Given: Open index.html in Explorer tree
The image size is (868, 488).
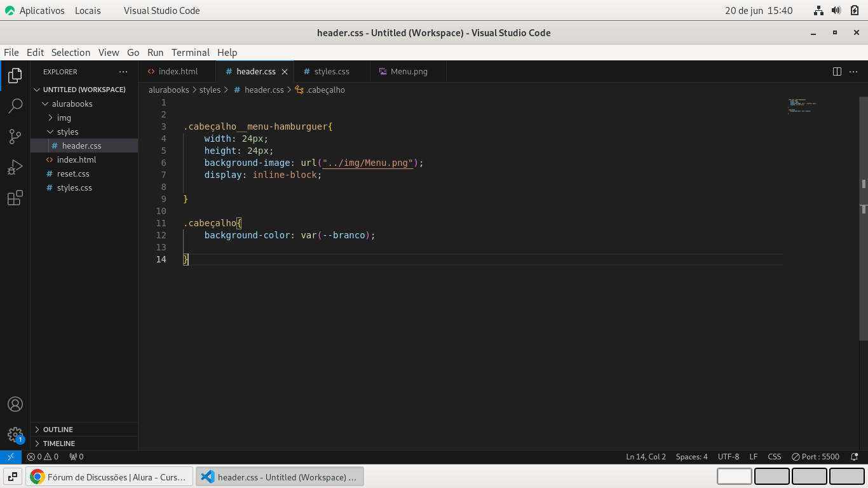Looking at the screenshot, I should point(84,159).
